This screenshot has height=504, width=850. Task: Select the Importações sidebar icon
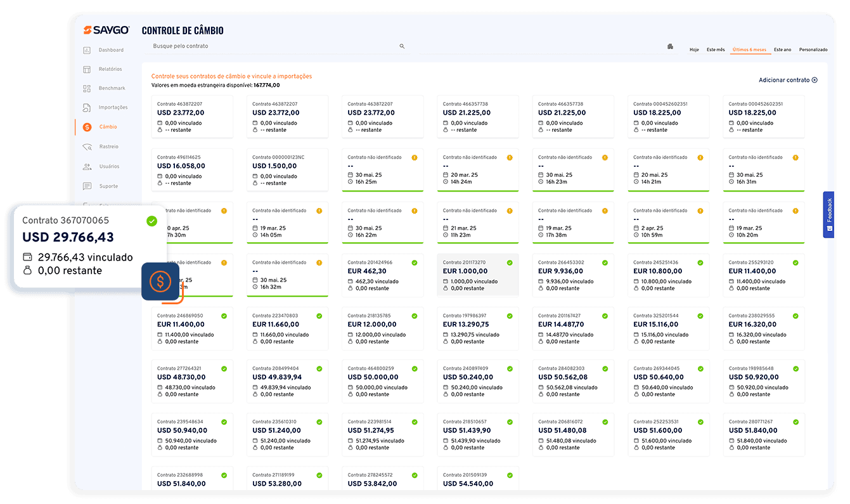tap(87, 108)
